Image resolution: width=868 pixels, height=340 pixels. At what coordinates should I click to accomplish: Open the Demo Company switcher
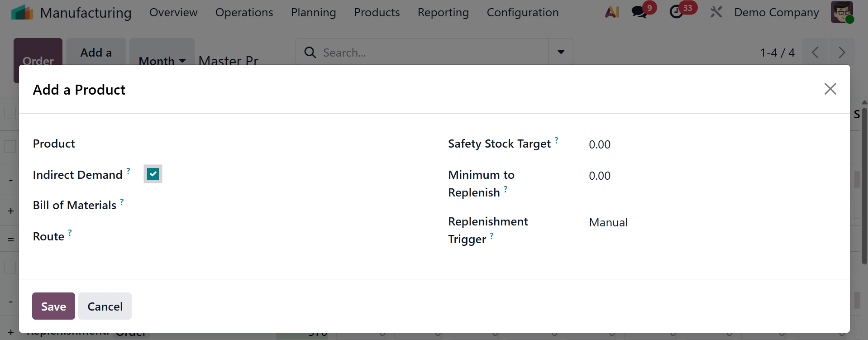[x=776, y=12]
